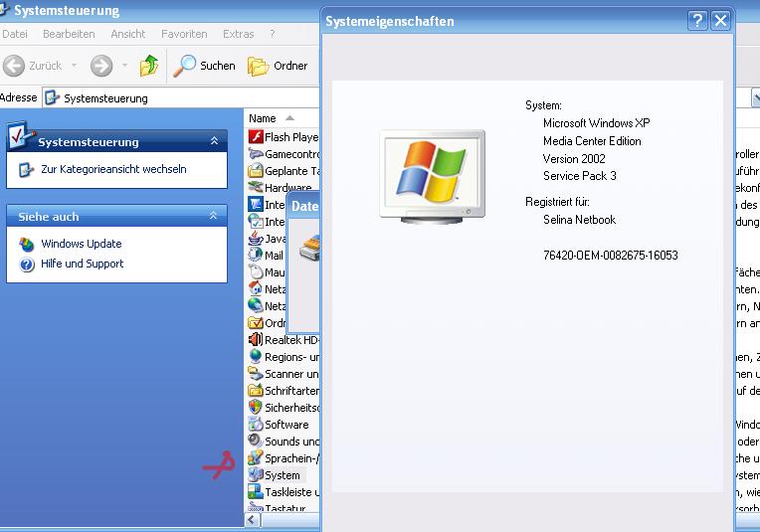Click the Version 2002 text
This screenshot has width=760, height=532.
(x=574, y=159)
